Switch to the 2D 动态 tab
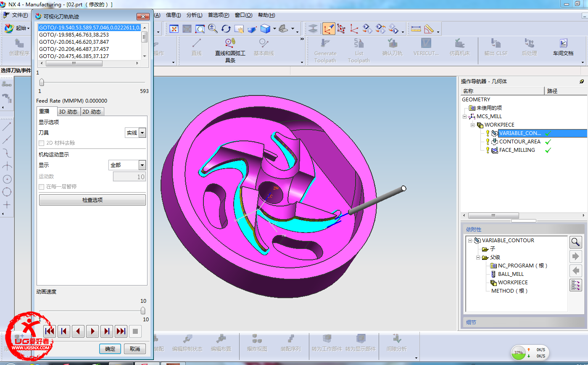Screen dimensions: 588x365 (92, 112)
